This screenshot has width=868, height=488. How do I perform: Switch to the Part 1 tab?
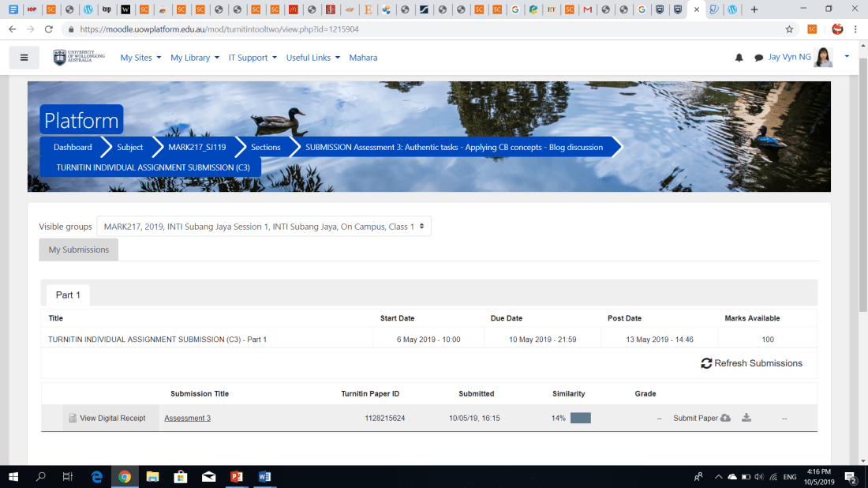click(68, 295)
